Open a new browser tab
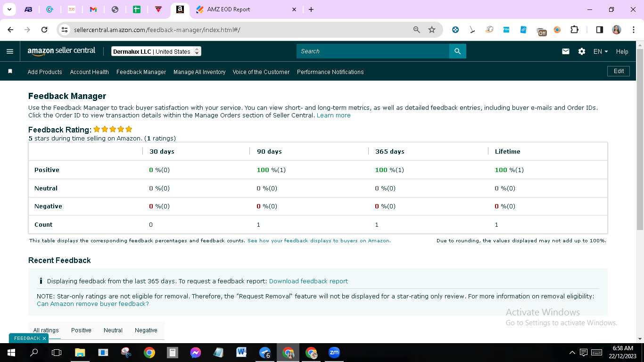Screen dimensions: 644x362 click(311, 9)
